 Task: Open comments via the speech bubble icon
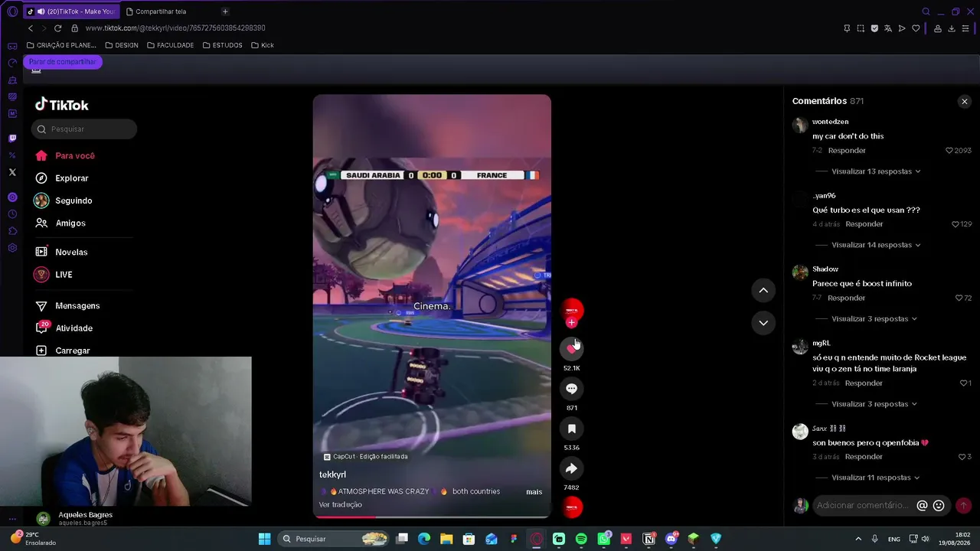(x=571, y=389)
